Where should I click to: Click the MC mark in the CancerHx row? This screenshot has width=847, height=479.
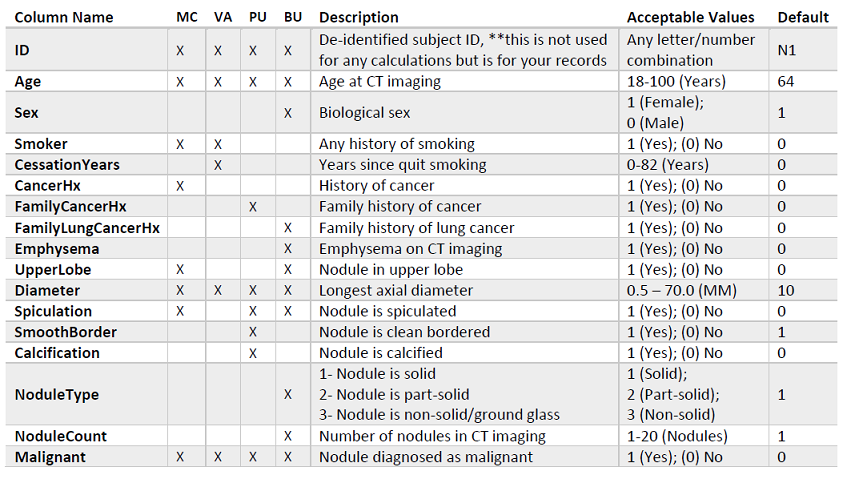[x=181, y=186]
